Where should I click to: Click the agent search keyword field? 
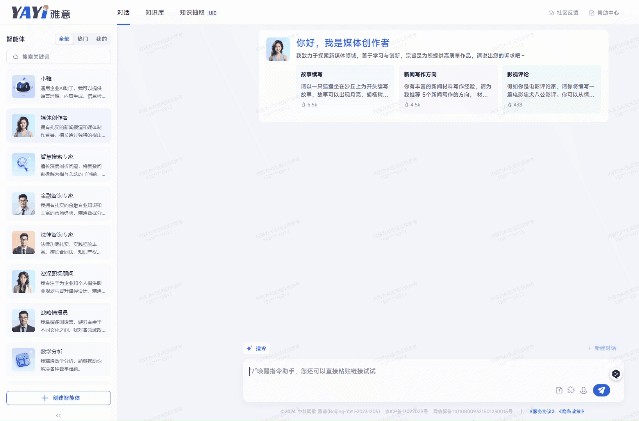tap(60, 57)
